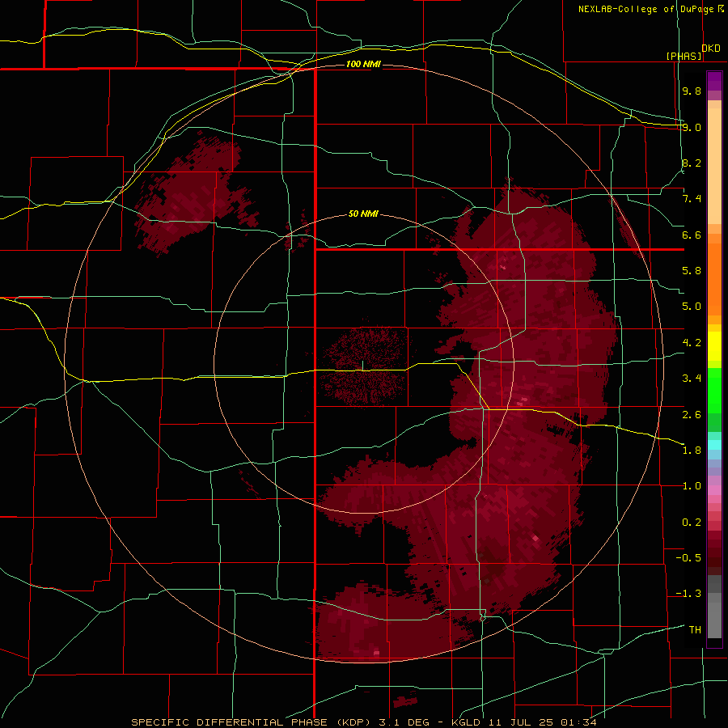
Task: Select the 3.4 scale value
Action: click(x=692, y=379)
